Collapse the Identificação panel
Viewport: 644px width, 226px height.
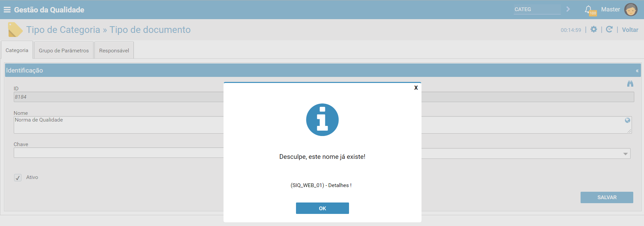[x=637, y=71]
